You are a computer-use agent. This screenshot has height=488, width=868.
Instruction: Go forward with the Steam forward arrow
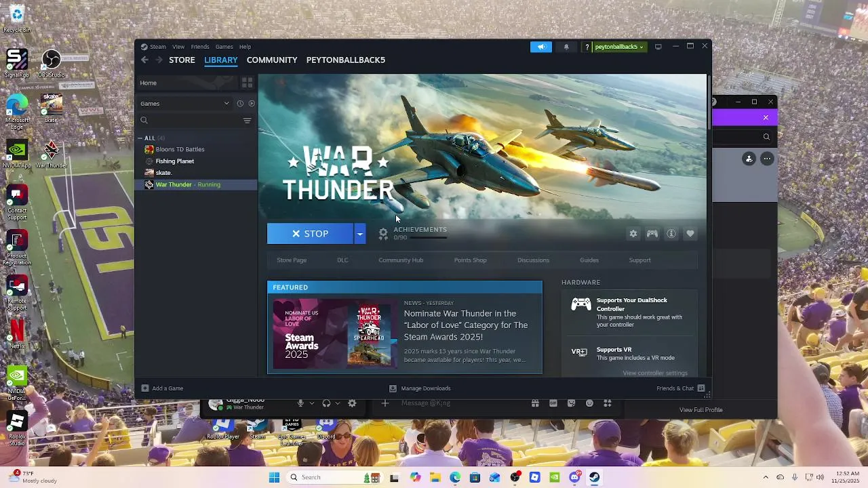[x=159, y=60]
